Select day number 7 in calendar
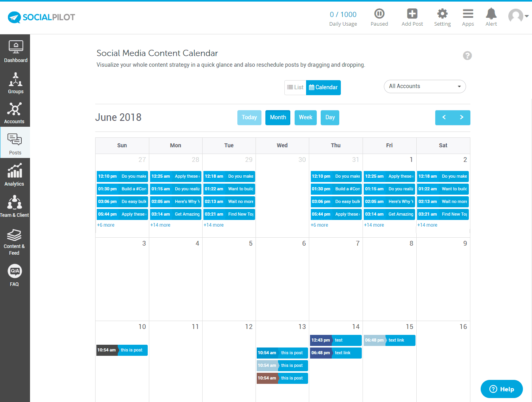532x402 pixels. (357, 243)
